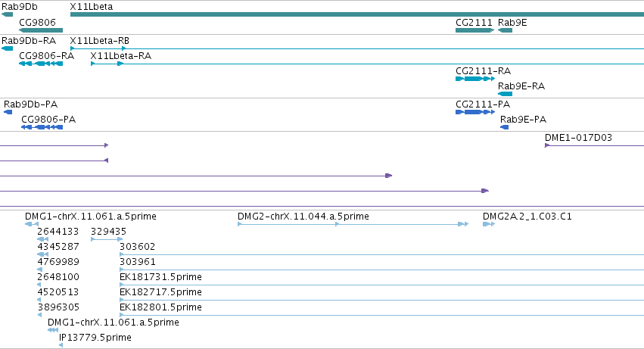
Task: Click the CG2111 gene bar
Action: point(474,30)
